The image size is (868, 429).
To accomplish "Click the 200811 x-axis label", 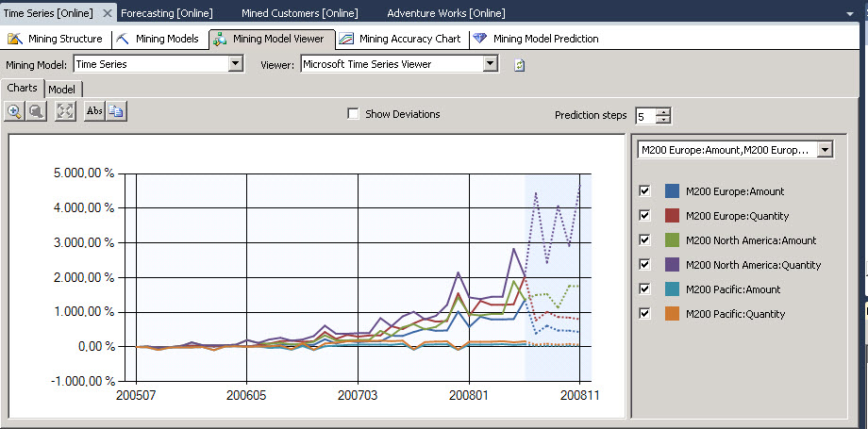I will coord(579,396).
